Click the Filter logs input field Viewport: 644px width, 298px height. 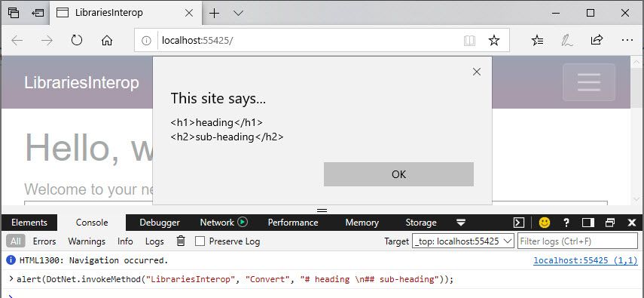point(578,241)
